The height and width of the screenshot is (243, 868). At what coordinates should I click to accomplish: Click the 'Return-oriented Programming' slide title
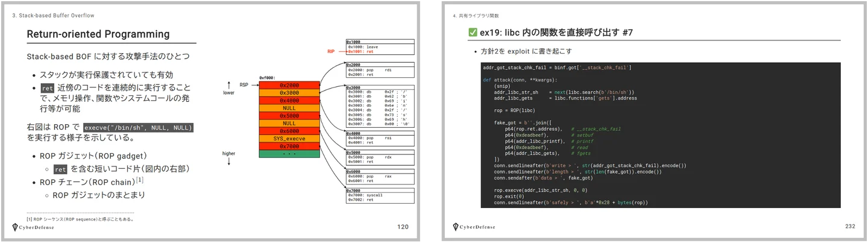pyautogui.click(x=98, y=34)
